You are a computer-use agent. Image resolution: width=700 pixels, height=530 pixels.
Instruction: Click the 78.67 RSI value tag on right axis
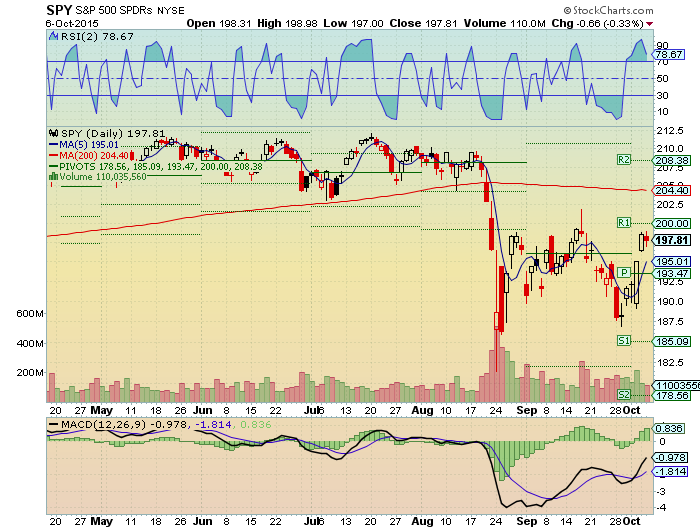[x=668, y=54]
